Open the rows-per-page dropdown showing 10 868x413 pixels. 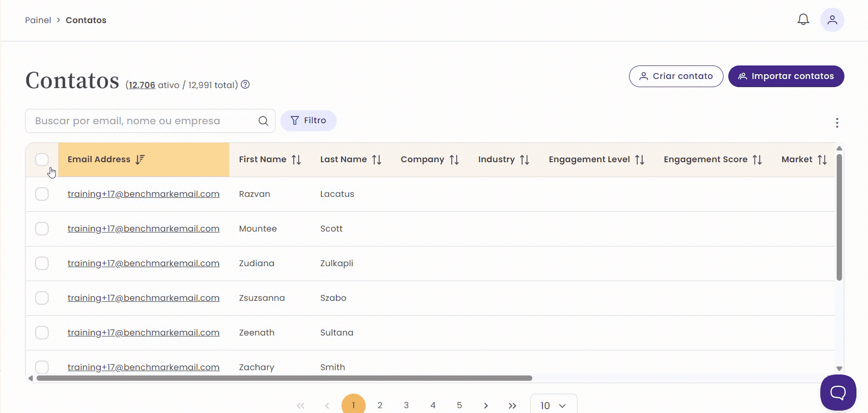coord(553,405)
